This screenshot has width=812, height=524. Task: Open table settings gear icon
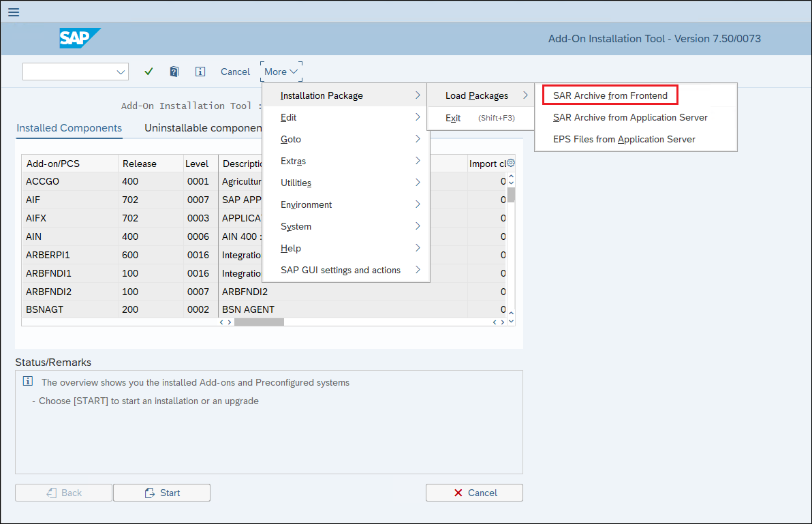[x=511, y=163]
